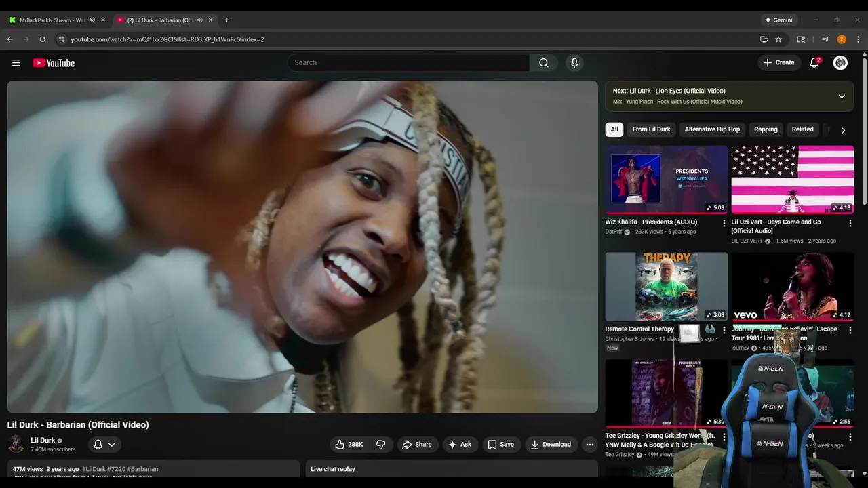This screenshot has height=488, width=868.
Task: Open the #LilDurk hashtag
Action: (94, 469)
